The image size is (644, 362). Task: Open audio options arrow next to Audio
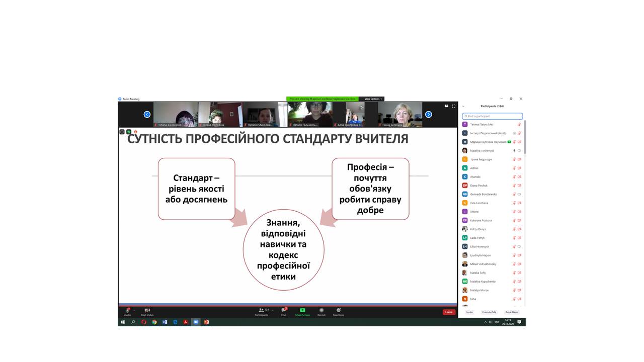click(134, 310)
